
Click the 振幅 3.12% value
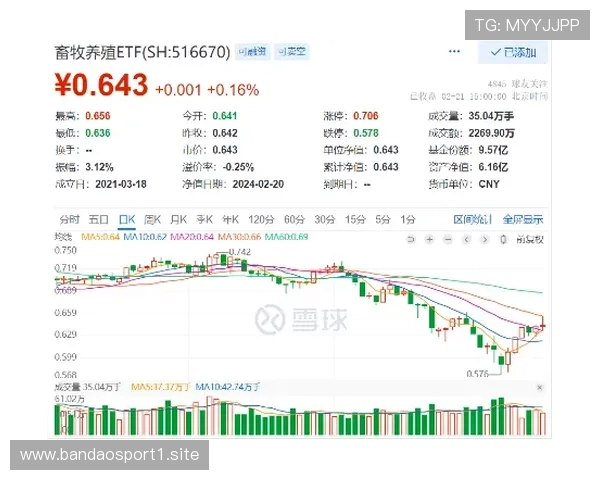coord(99,167)
